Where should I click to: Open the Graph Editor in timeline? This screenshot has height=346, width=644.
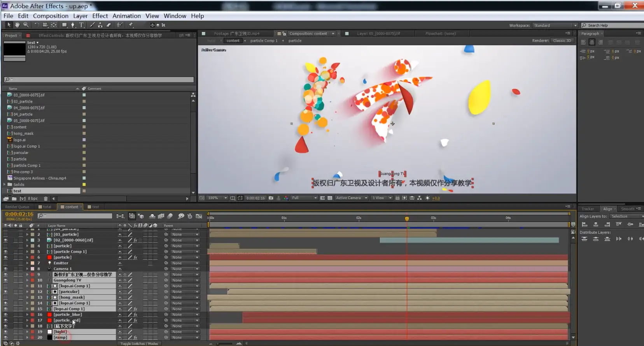pyautogui.click(x=199, y=216)
